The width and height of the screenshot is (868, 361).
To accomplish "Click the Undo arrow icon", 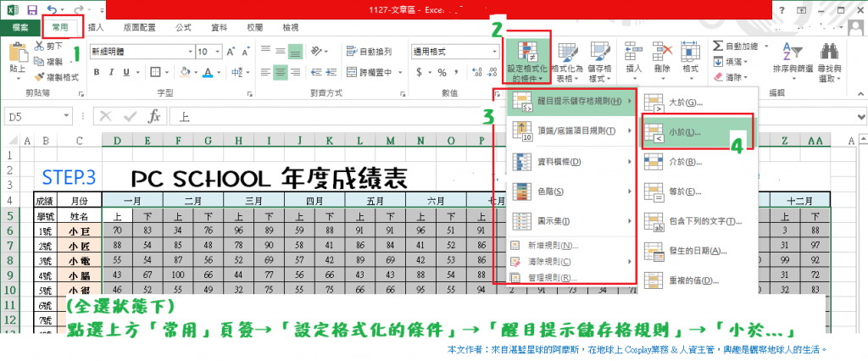I will click(52, 9).
